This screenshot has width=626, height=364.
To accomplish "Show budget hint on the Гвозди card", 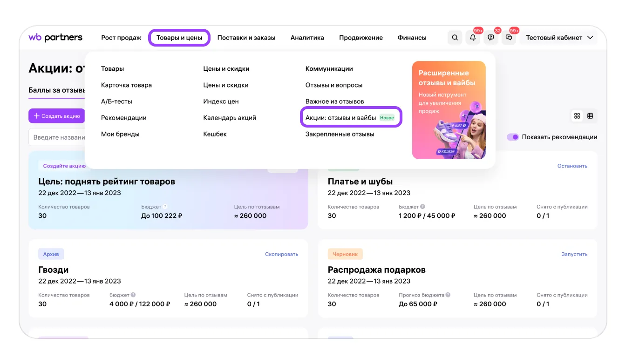I will coord(133,295).
